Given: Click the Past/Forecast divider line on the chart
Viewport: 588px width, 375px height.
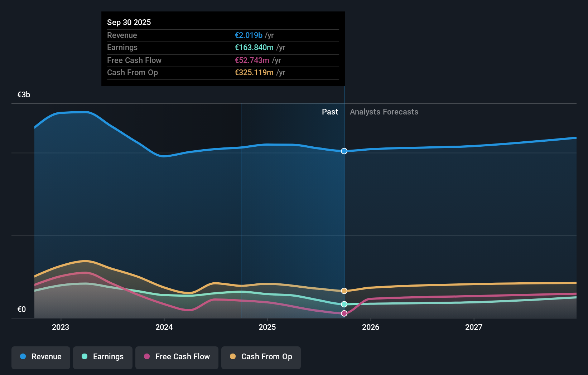Looking at the screenshot, I should [x=344, y=215].
